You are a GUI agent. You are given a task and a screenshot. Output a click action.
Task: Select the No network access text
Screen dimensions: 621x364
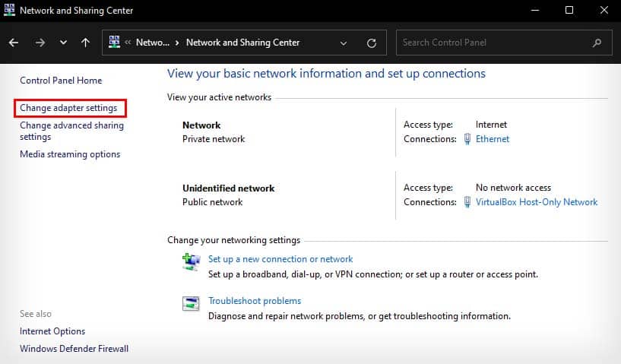click(x=513, y=188)
